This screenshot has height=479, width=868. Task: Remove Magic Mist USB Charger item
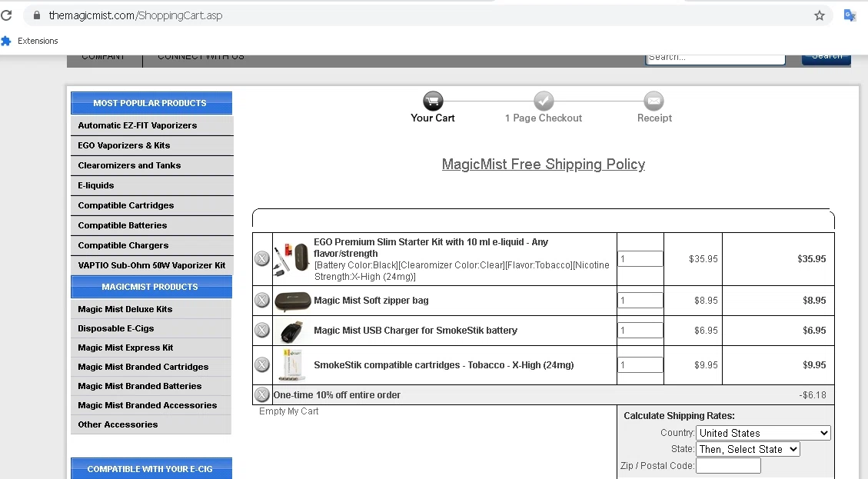(x=262, y=330)
